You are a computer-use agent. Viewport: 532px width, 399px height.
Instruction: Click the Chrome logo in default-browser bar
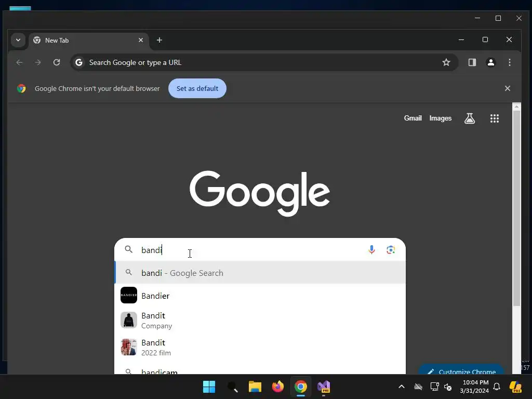[x=21, y=88]
